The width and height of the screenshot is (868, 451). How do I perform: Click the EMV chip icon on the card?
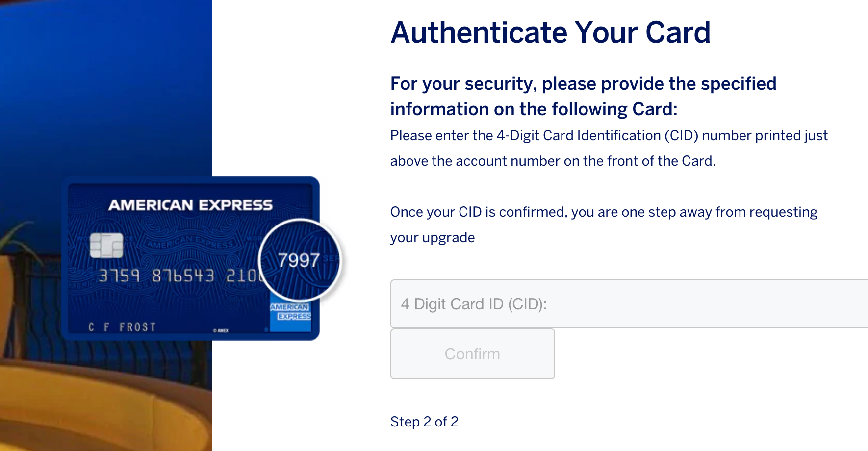click(106, 246)
